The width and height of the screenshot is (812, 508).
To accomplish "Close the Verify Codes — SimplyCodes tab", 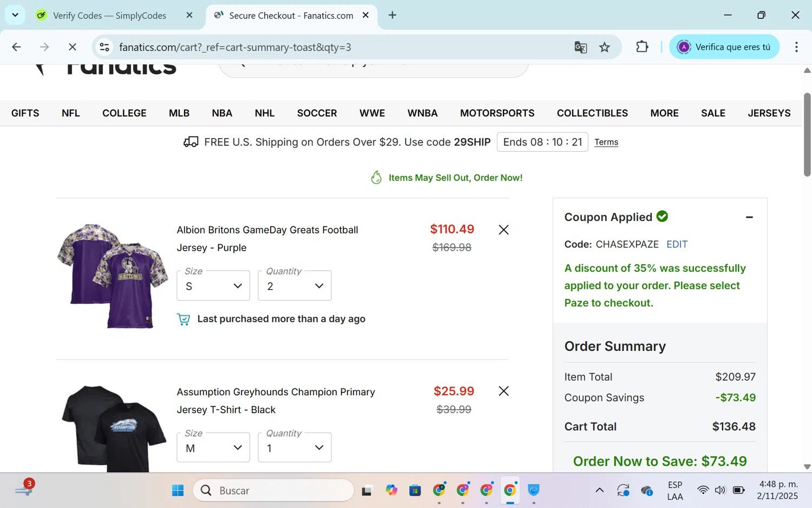I will click(x=189, y=15).
